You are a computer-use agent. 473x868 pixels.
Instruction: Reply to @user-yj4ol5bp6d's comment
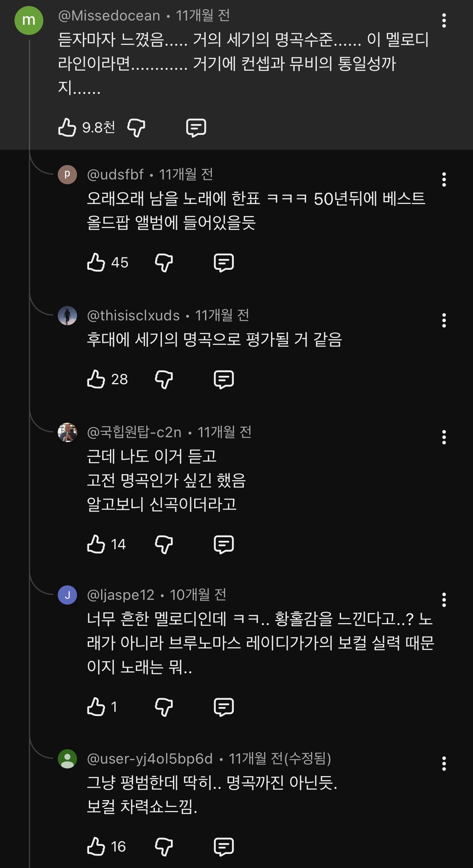[223, 847]
